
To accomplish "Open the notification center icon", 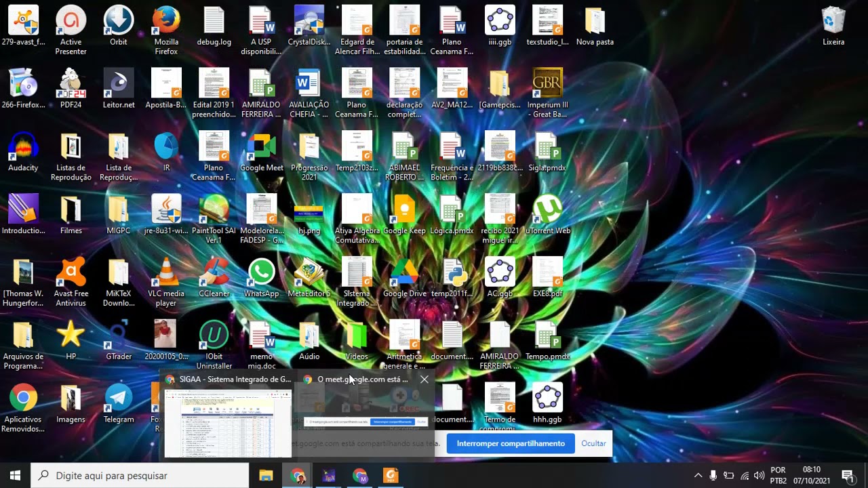I will 848,476.
